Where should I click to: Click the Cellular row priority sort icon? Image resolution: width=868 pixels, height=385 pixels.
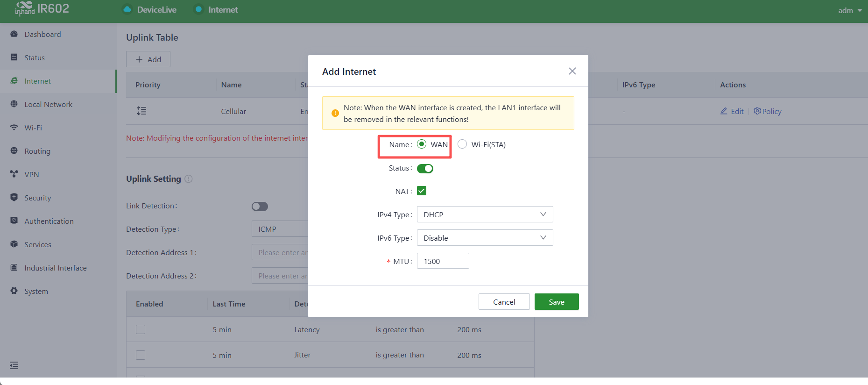(141, 111)
